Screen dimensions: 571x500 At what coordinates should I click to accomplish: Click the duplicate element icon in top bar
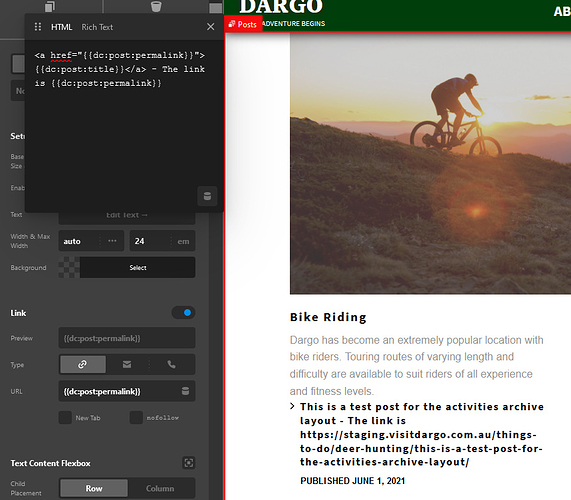(50, 6)
